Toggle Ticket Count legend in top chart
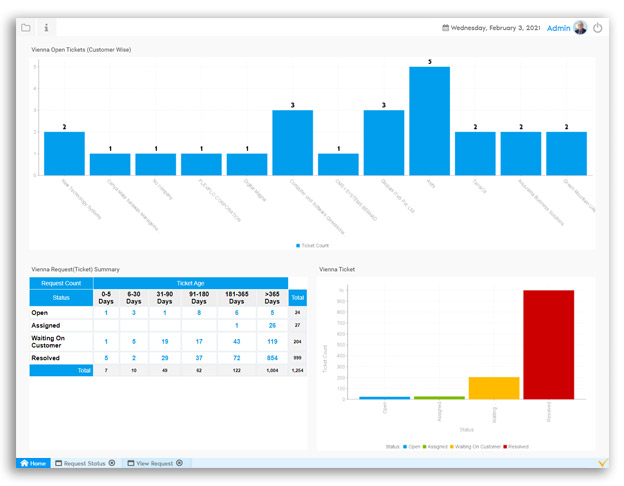Image resolution: width=624 pixels, height=486 pixels. 312,245
